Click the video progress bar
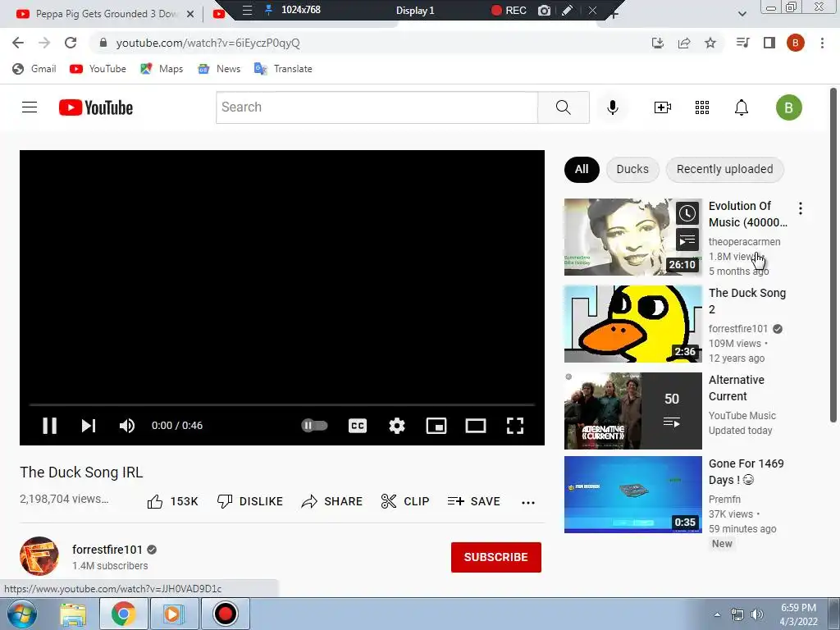 click(x=282, y=405)
